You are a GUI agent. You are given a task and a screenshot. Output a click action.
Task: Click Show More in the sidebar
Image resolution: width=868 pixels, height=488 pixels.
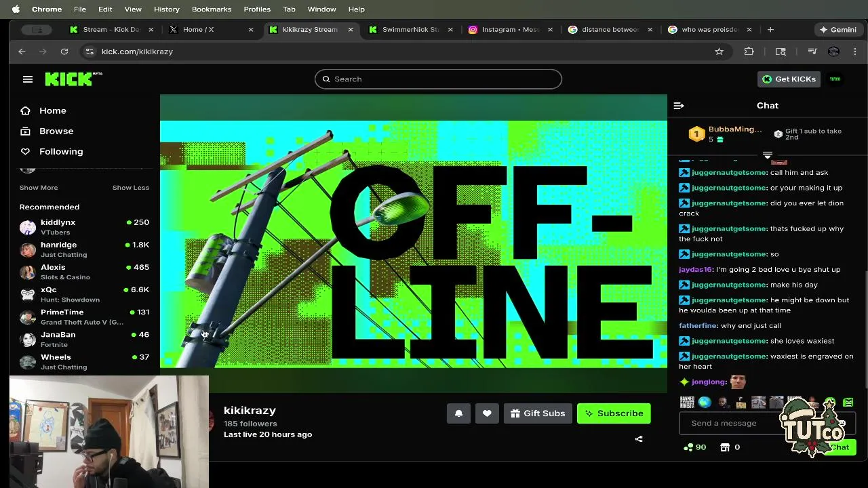tap(39, 188)
